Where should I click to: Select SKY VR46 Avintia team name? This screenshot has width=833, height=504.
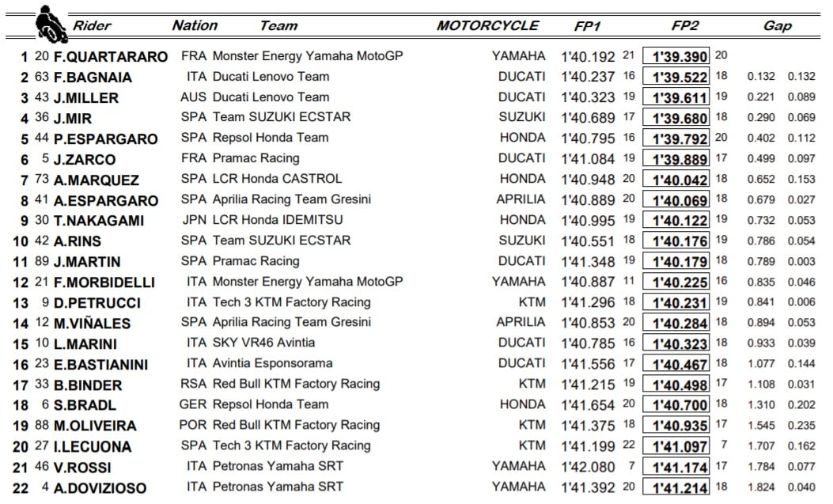(x=263, y=343)
